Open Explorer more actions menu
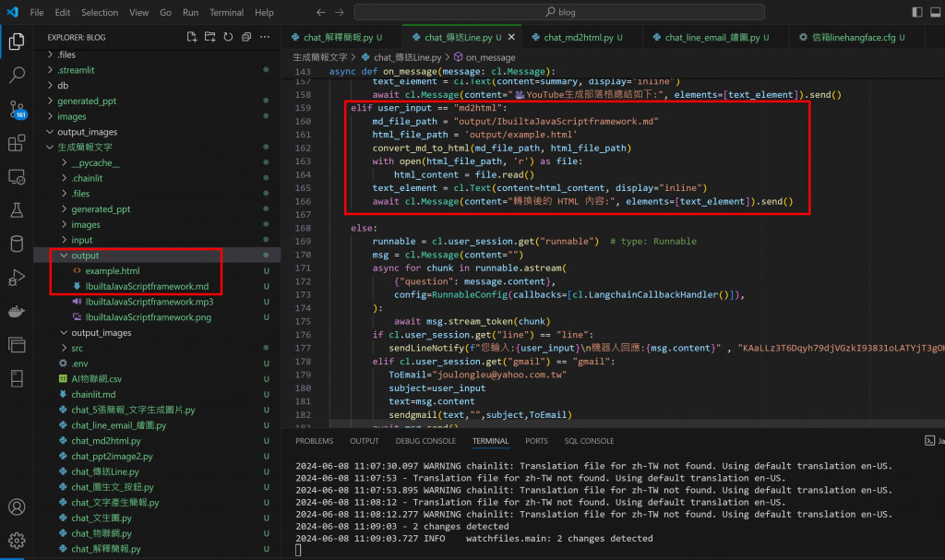Screen dimensions: 945x560 pos(265,37)
